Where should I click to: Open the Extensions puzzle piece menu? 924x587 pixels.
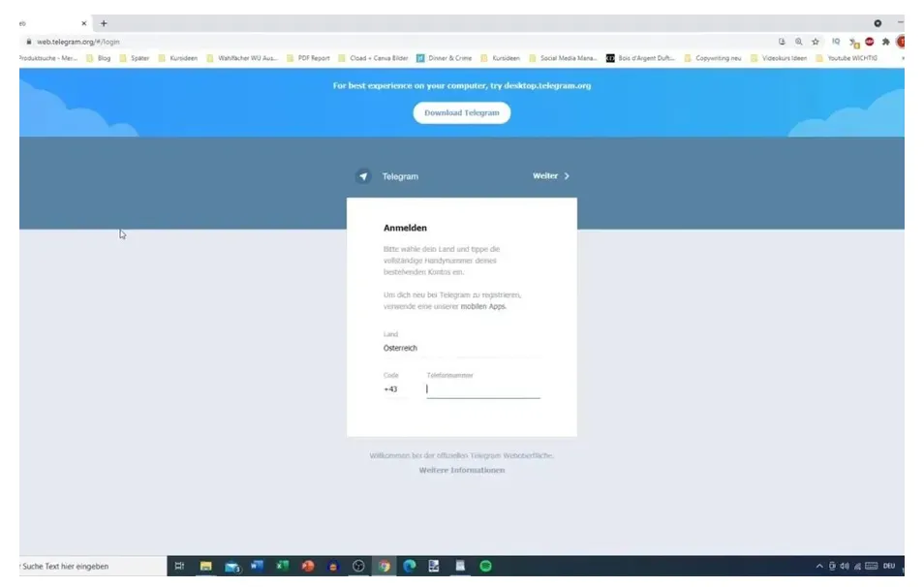[x=885, y=42]
